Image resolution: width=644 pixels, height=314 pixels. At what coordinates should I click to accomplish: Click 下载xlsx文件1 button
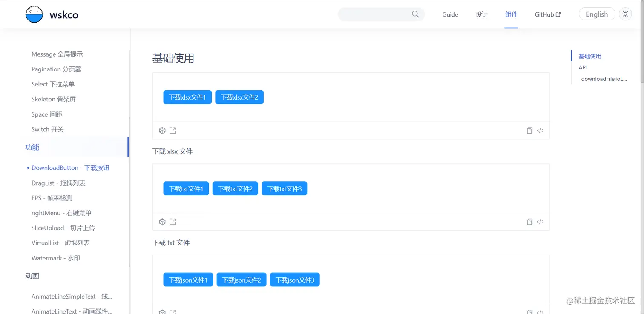187,97
